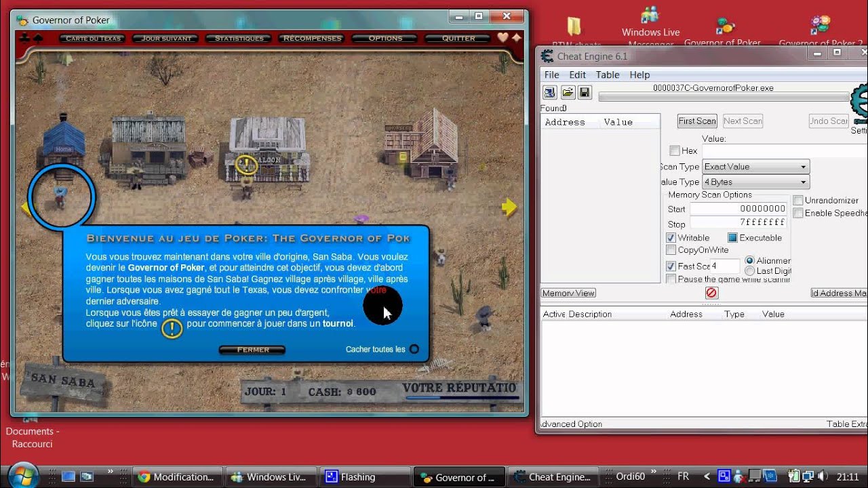Open Governor of Poker desktop shortcut

723,30
